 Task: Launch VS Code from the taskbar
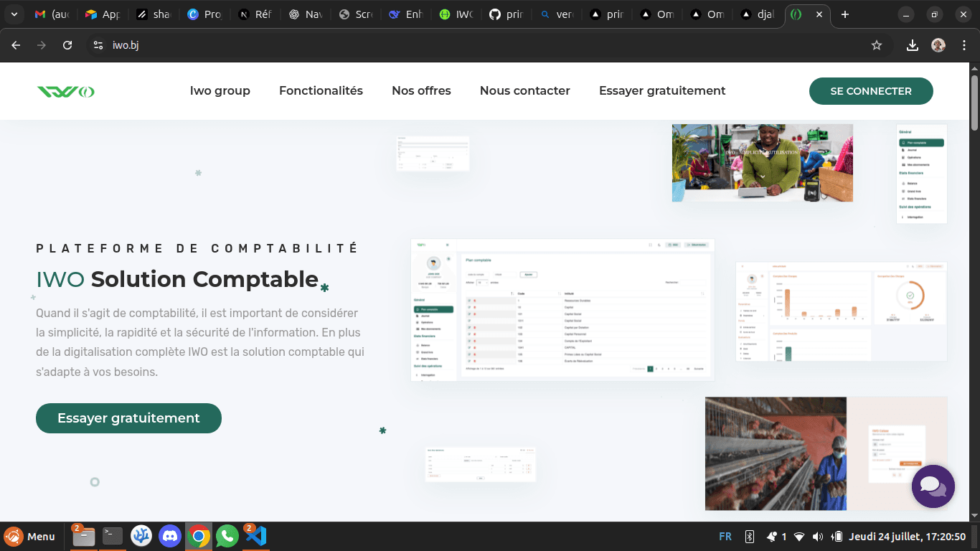coord(255,536)
